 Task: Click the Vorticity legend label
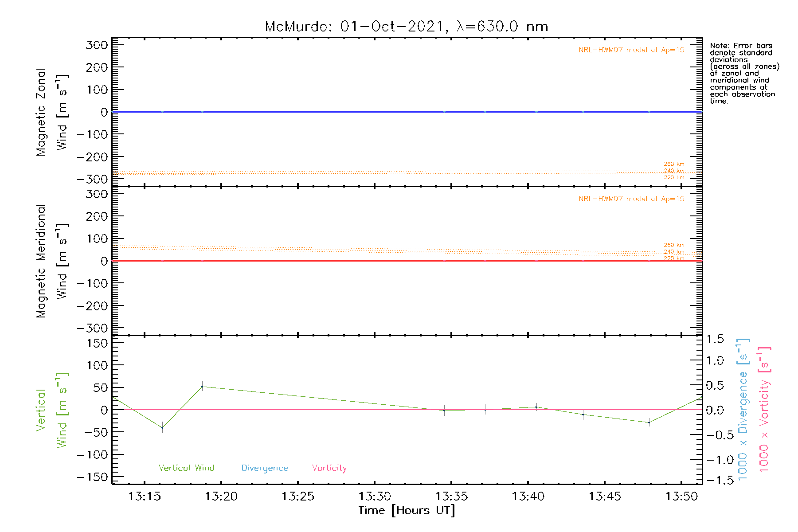coord(329,468)
